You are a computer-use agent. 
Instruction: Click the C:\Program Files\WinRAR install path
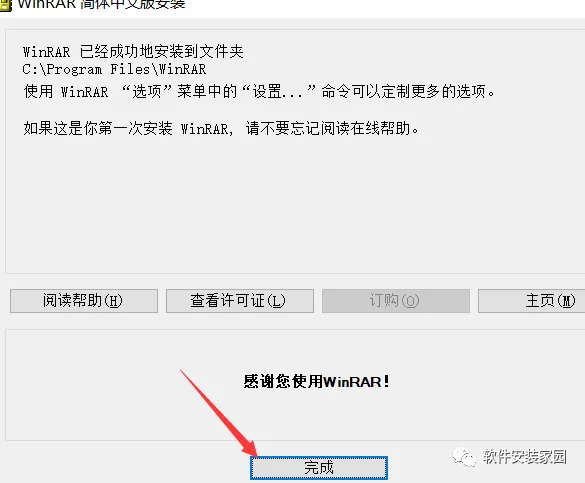pos(114,69)
